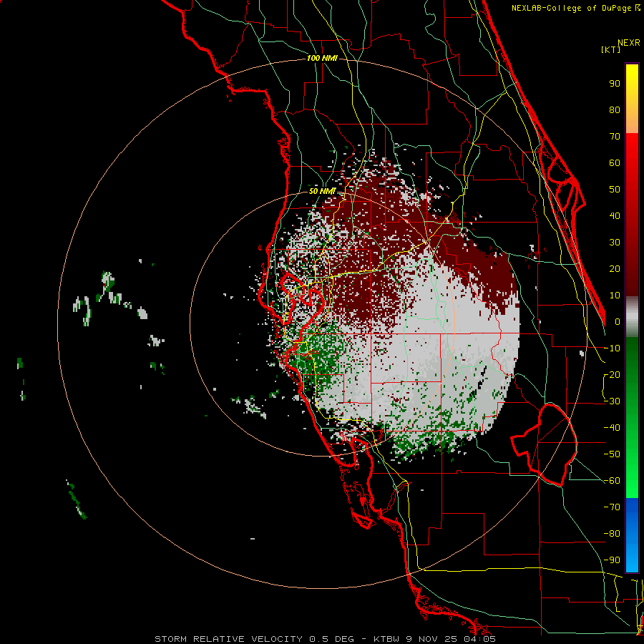Click the STORM RELATIVE VELOCITY caption text
Viewport: 644px width, 644px height.
pos(230,639)
